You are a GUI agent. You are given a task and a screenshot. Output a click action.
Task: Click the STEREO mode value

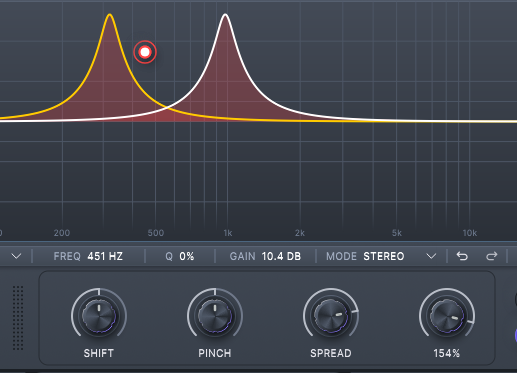pyautogui.click(x=384, y=256)
